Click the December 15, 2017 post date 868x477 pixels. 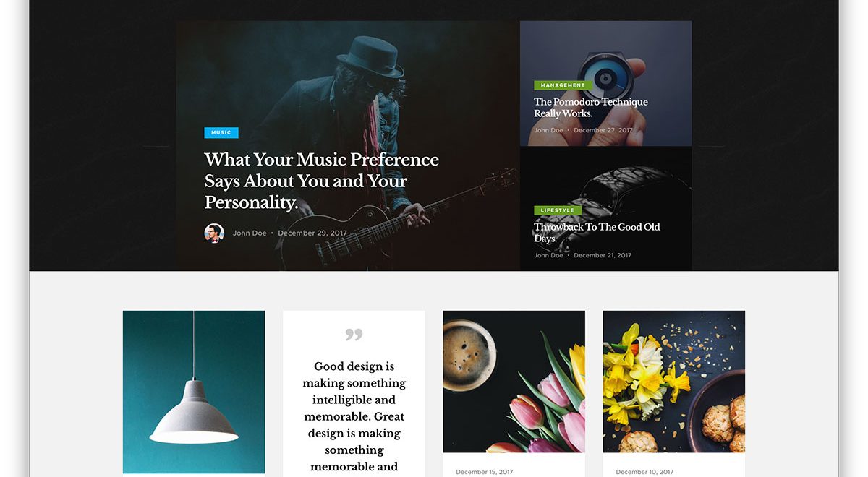[x=485, y=472]
